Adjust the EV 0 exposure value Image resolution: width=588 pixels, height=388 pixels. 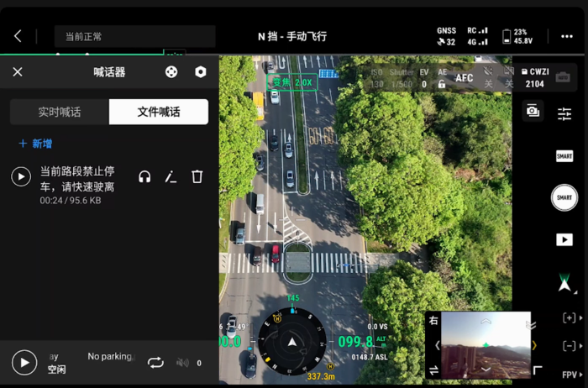pyautogui.click(x=424, y=78)
